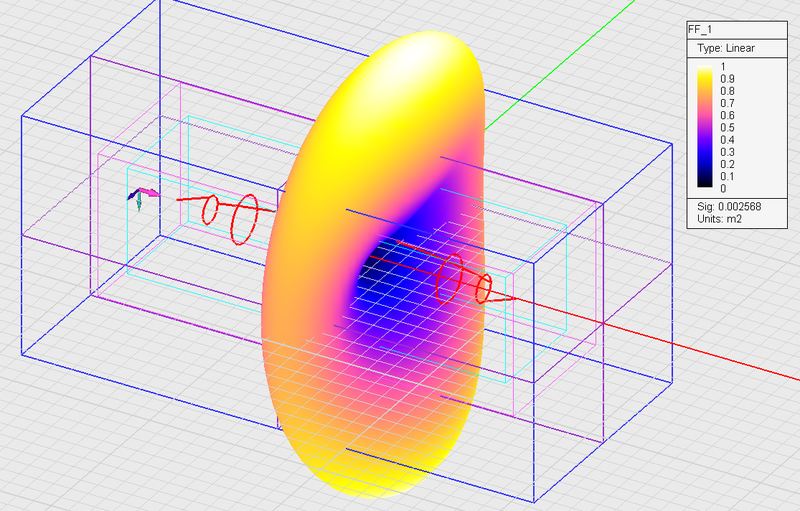Screen dimensions: 800x511
Task: Click the 3D far-field radiation pattern
Action: pos(372,263)
